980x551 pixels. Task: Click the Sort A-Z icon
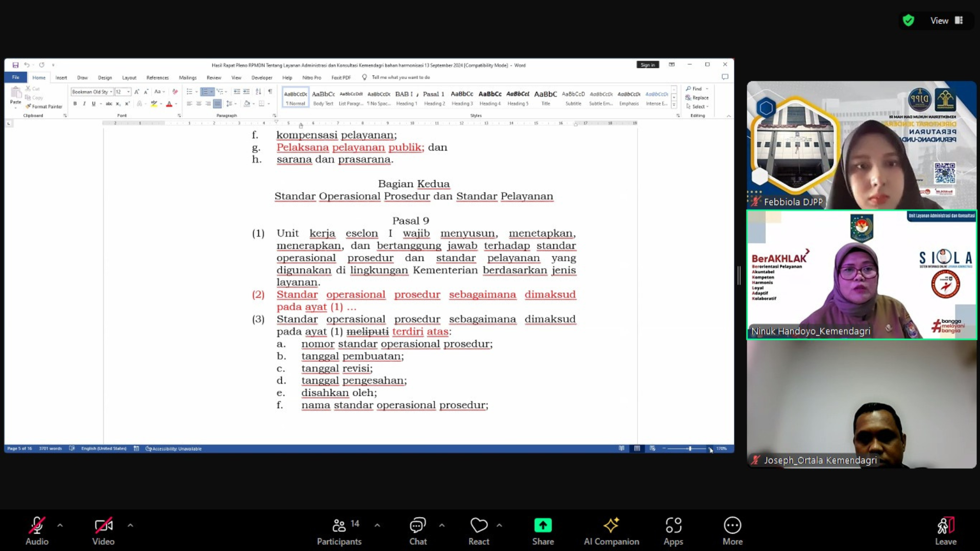coord(258,92)
